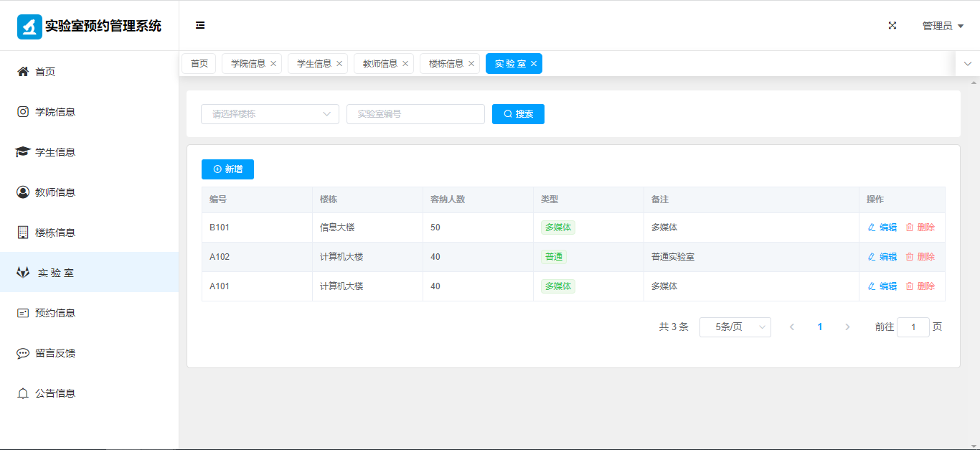Click the 新增 button
Viewport: 980px width, 450px height.
(227, 169)
